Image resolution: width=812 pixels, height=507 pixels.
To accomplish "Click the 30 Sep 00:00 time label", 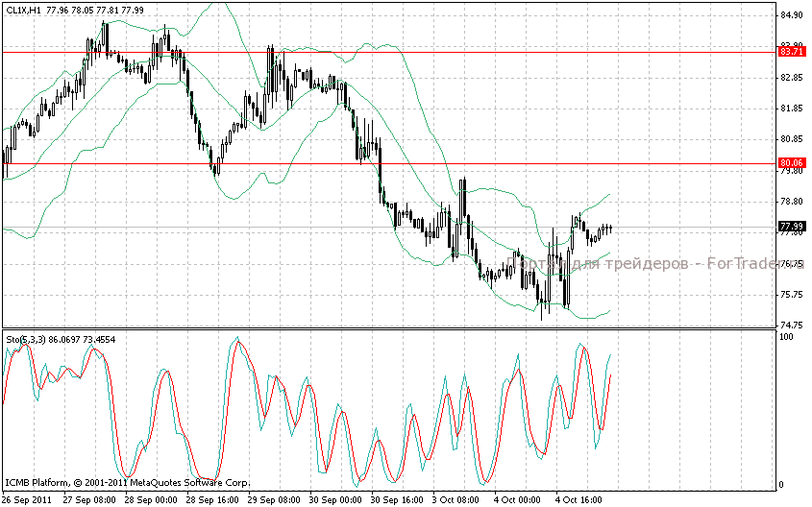I will click(335, 499).
